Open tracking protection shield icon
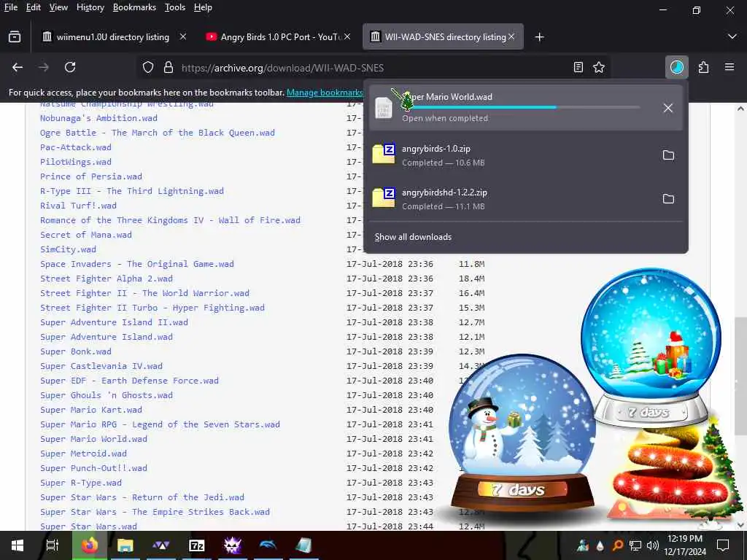 click(x=148, y=68)
